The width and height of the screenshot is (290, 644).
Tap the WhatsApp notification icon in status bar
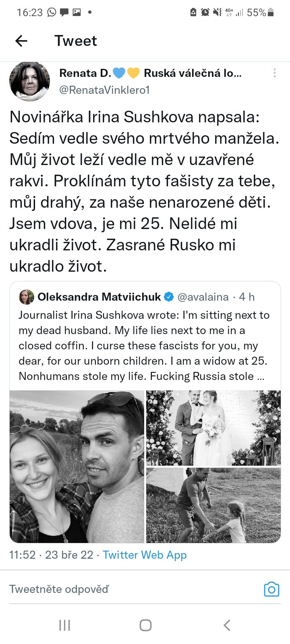pyautogui.click(x=52, y=12)
